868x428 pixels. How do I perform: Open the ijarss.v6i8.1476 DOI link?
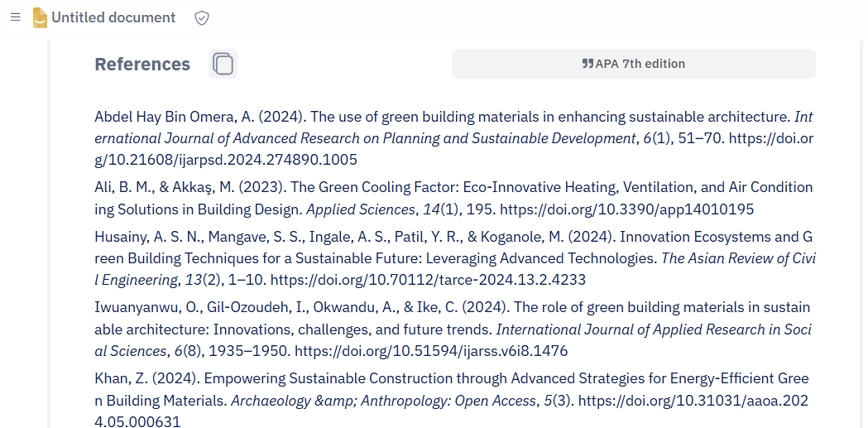click(x=431, y=351)
